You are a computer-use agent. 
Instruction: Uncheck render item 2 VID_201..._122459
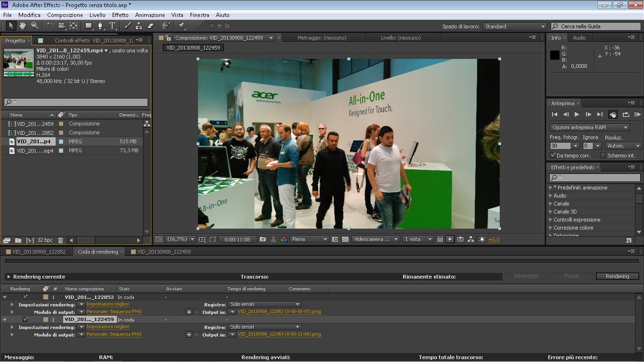point(25,320)
